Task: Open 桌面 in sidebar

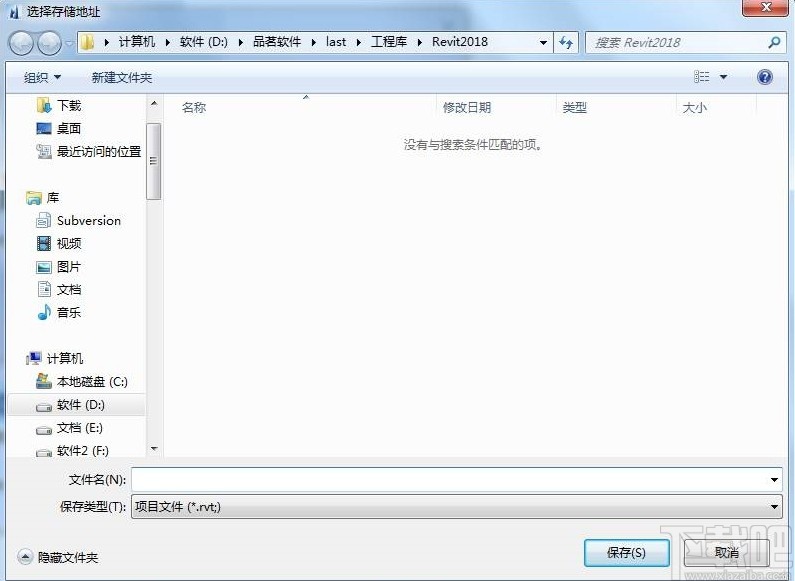Action: [69, 128]
